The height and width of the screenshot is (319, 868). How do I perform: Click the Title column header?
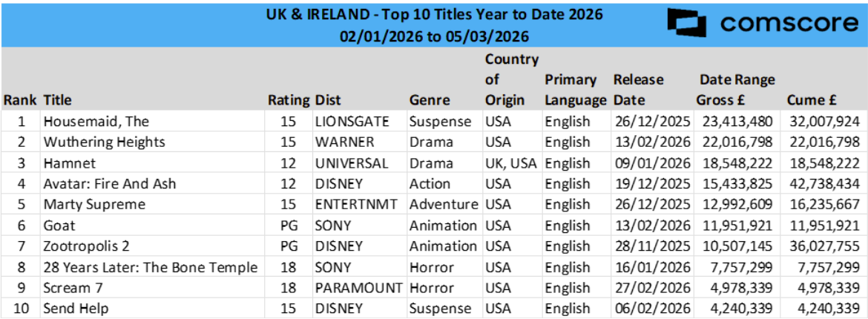point(58,100)
